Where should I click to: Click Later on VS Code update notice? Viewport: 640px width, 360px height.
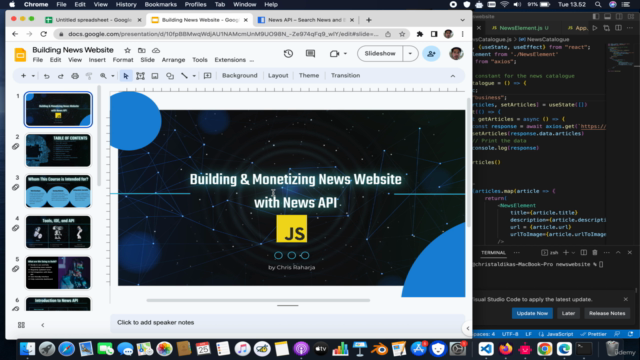(568, 313)
